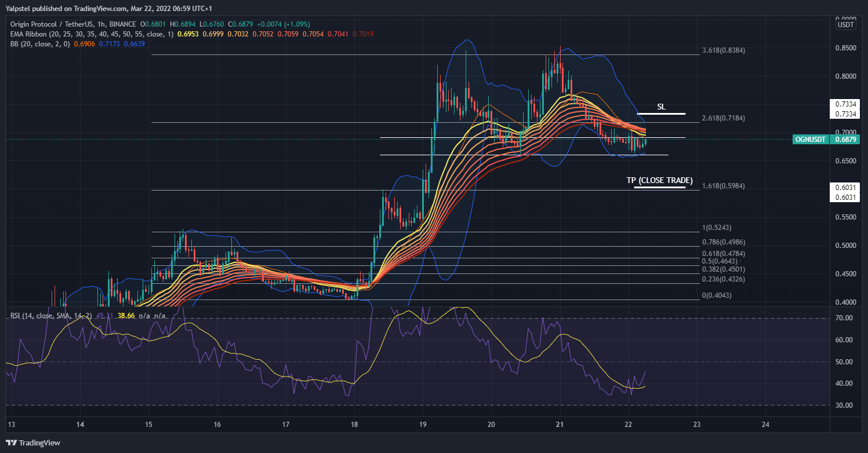Click 0.5500 on the price scale
The image size is (868, 453).
point(846,217)
